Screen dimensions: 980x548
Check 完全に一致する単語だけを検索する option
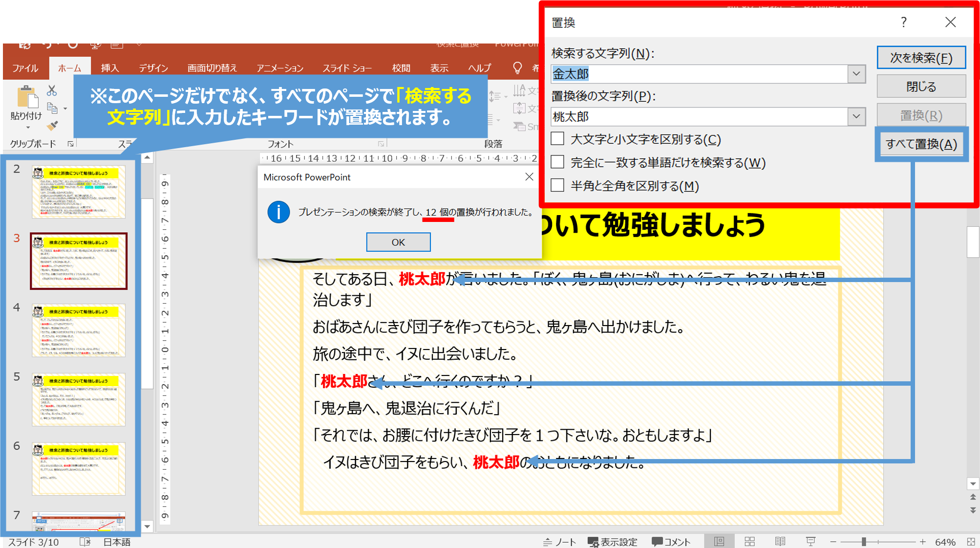(557, 162)
